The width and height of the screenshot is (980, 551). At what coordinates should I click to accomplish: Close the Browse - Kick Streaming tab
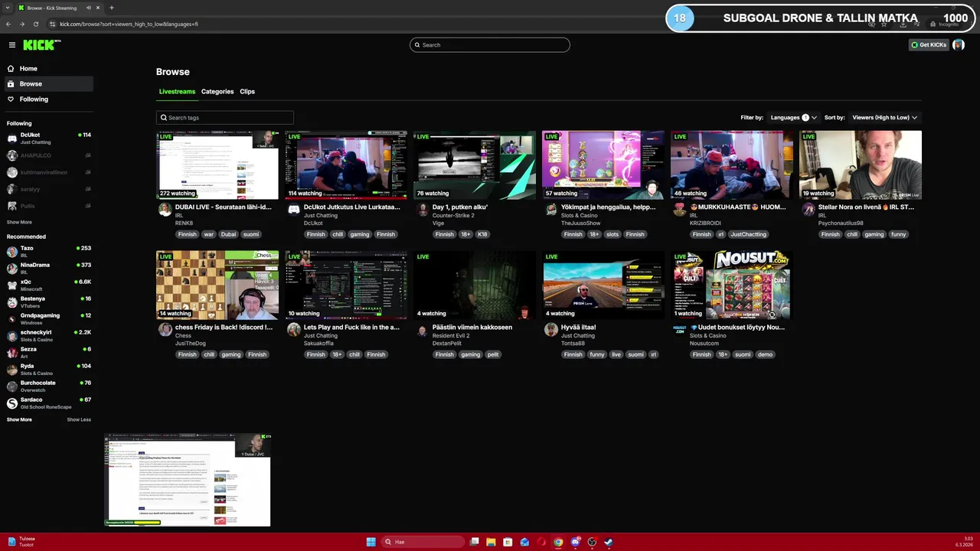(x=98, y=8)
